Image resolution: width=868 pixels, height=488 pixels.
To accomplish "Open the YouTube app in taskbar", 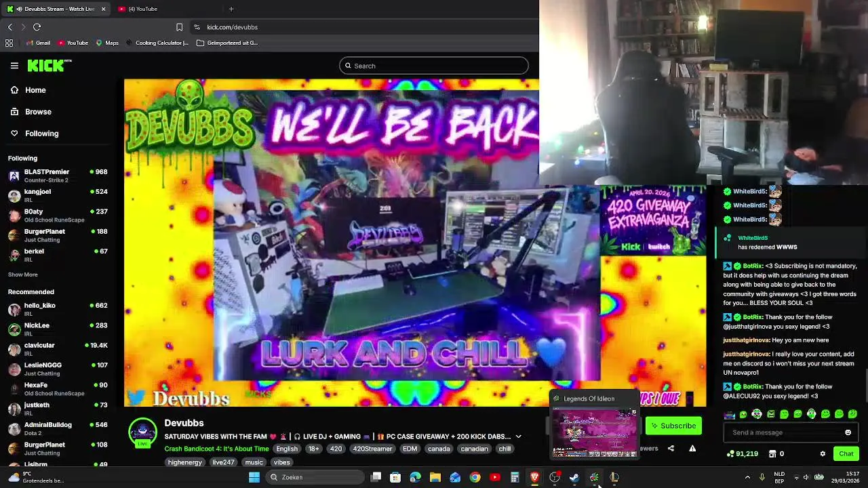I will tap(495, 477).
